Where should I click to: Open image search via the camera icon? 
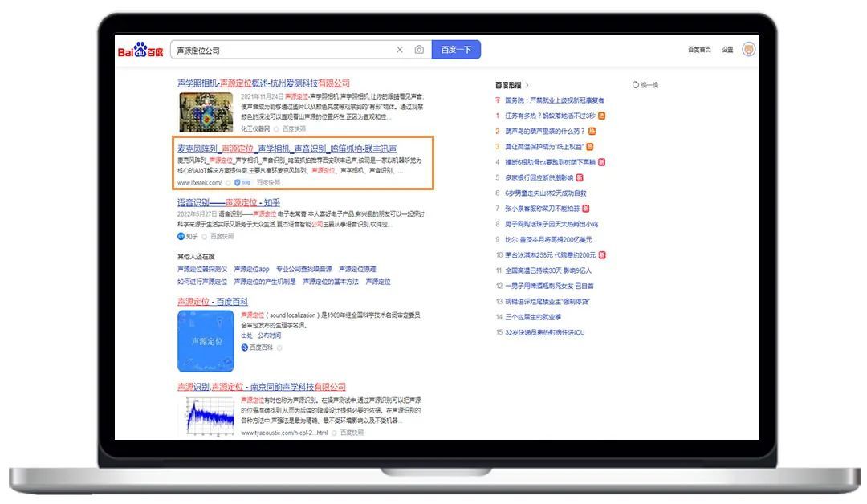[419, 50]
